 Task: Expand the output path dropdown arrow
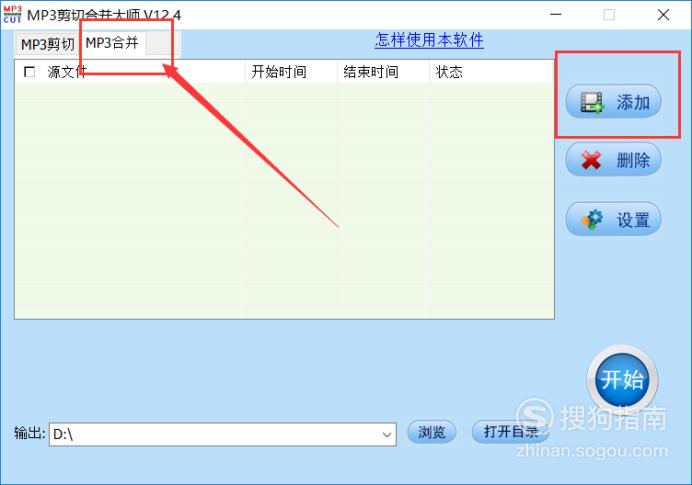click(x=387, y=435)
